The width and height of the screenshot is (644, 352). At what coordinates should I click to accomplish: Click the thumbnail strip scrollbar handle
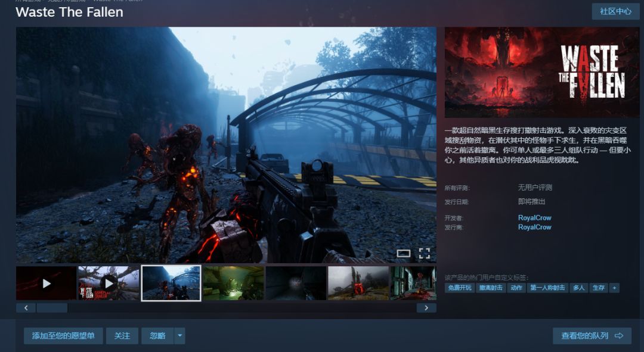click(x=52, y=308)
